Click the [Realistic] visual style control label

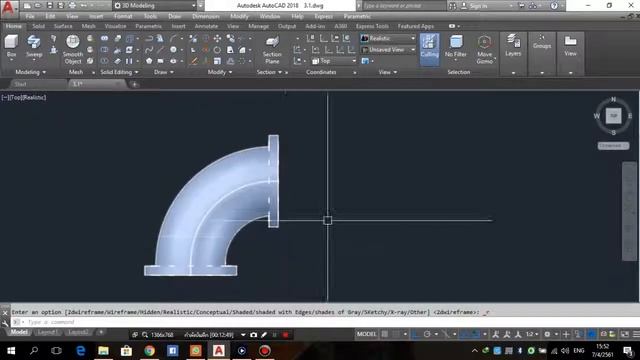33,98
